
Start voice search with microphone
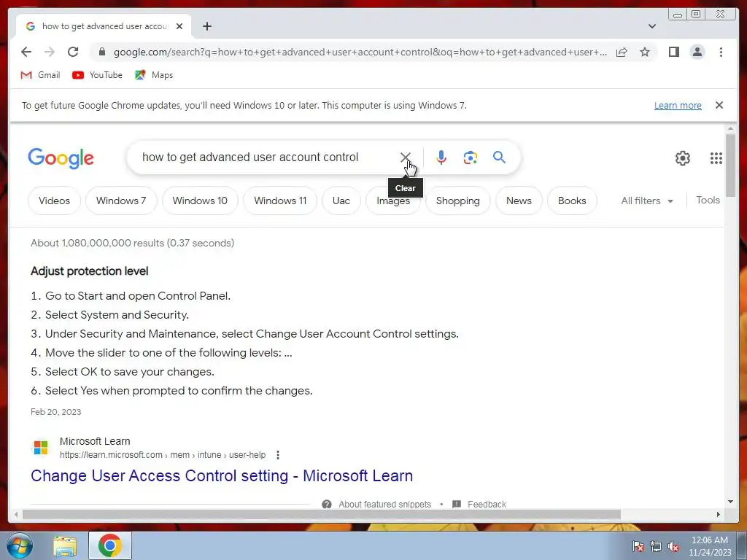pyautogui.click(x=441, y=157)
